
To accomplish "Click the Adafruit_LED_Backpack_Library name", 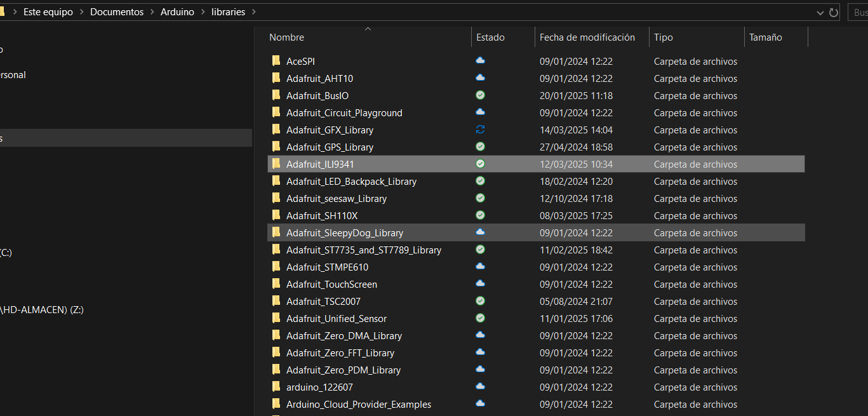I will 351,182.
